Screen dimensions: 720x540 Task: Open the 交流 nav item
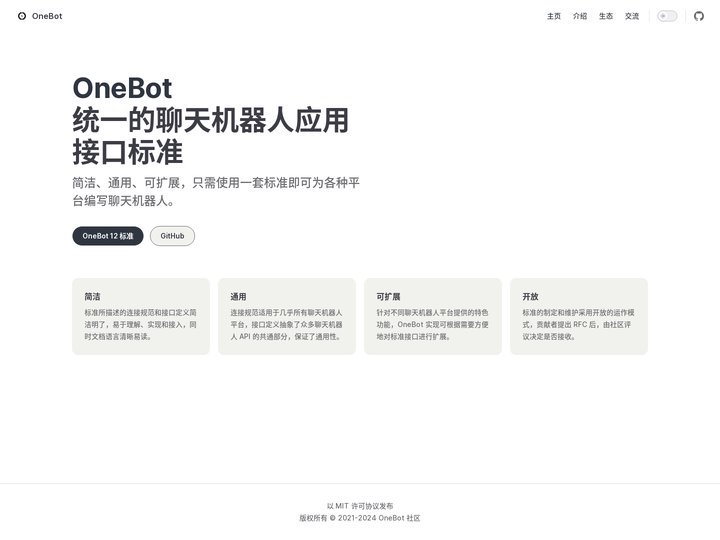tap(632, 16)
